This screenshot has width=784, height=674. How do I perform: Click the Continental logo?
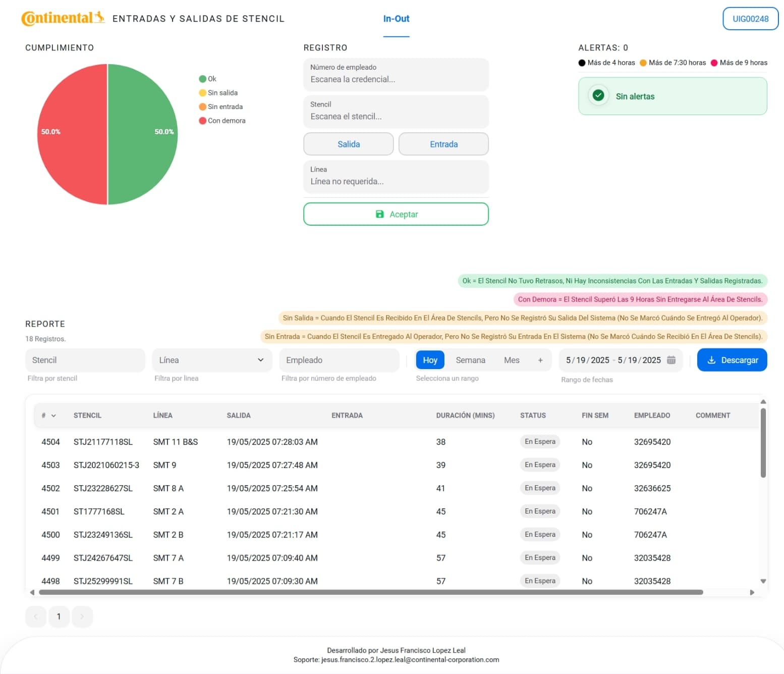(x=63, y=18)
